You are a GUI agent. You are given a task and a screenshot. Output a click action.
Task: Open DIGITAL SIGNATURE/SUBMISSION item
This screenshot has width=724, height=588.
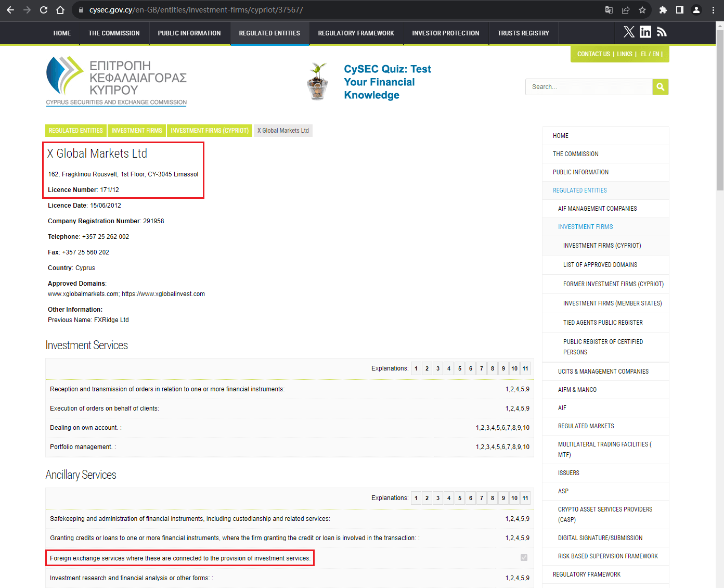(x=605, y=538)
